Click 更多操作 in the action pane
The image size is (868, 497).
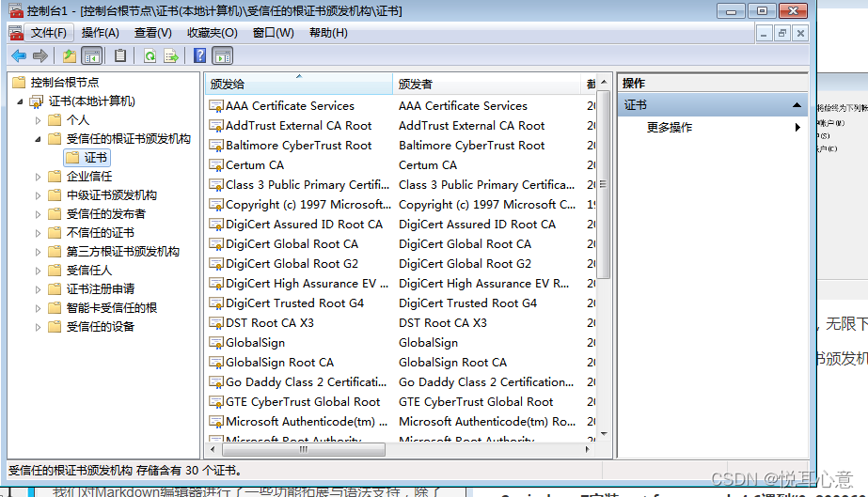(x=670, y=128)
